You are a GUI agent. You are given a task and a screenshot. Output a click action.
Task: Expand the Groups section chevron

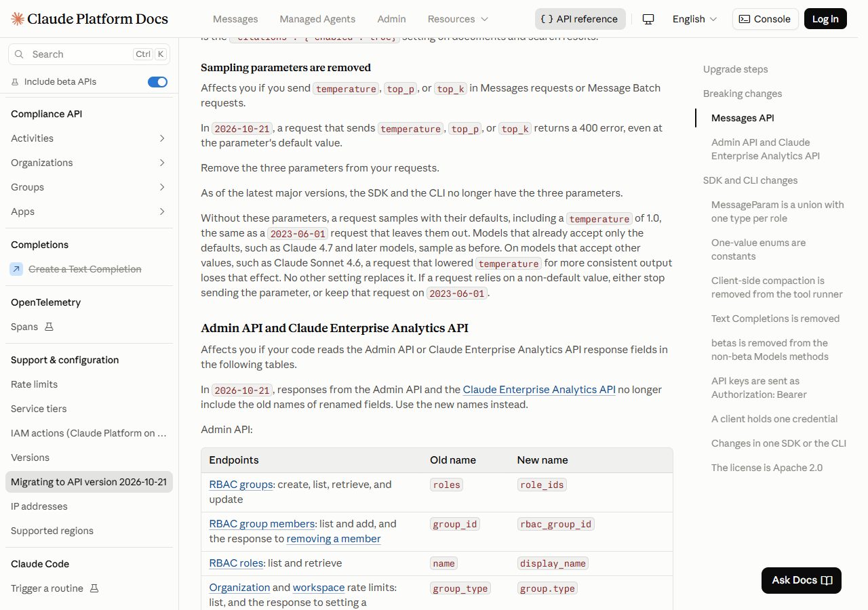pos(162,187)
